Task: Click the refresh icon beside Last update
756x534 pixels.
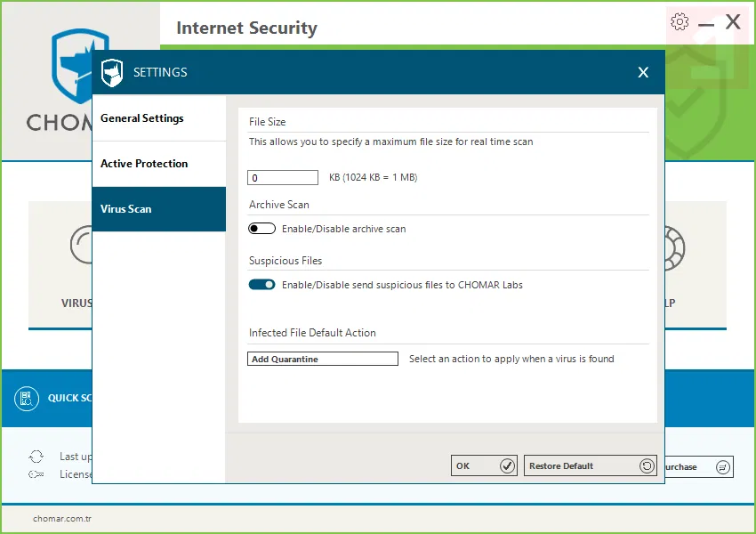Action: (36, 457)
